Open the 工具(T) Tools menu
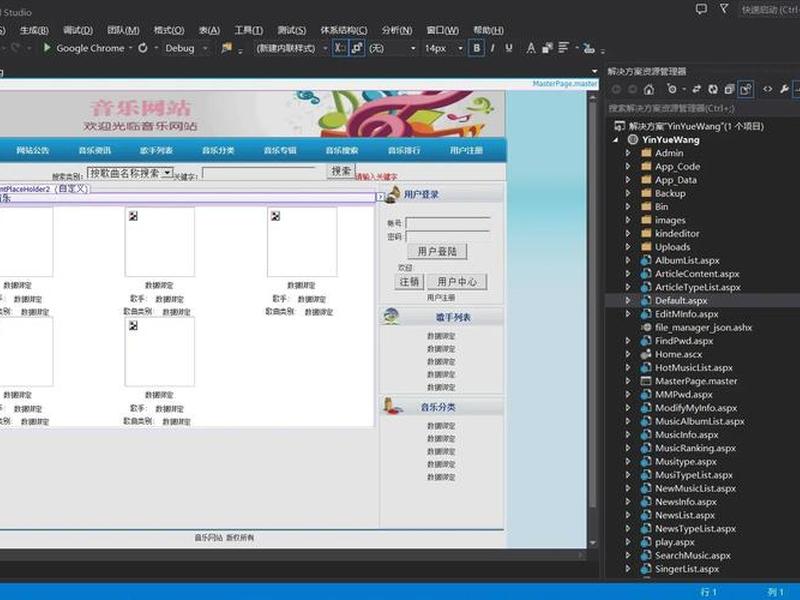800x600 pixels. click(248, 30)
